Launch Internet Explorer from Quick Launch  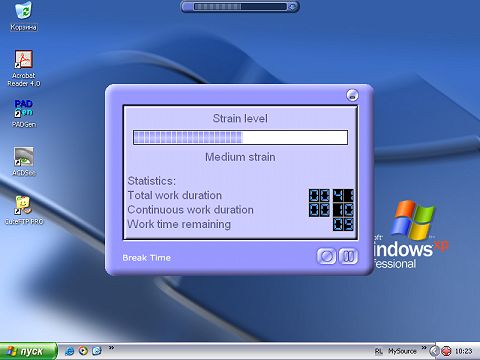tap(70, 351)
